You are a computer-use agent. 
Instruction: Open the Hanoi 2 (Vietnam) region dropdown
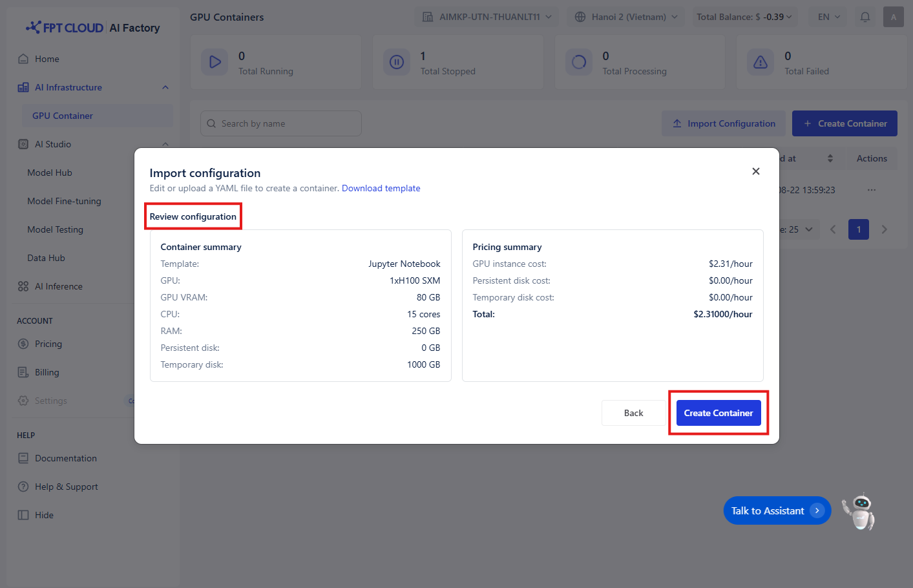pos(626,17)
